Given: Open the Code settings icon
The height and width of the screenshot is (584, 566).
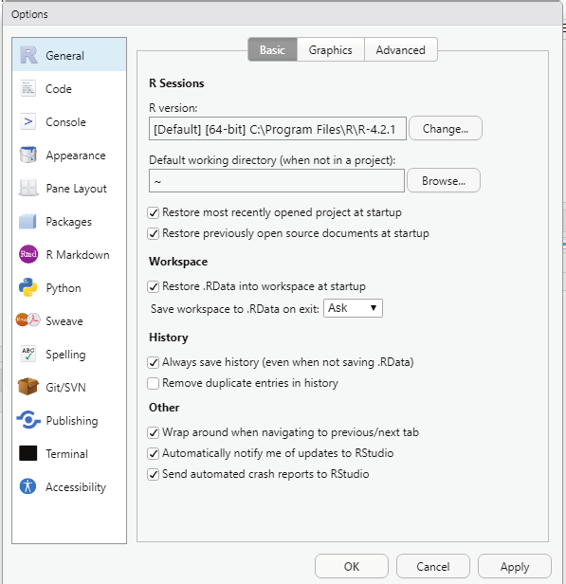Looking at the screenshot, I should coord(28,89).
